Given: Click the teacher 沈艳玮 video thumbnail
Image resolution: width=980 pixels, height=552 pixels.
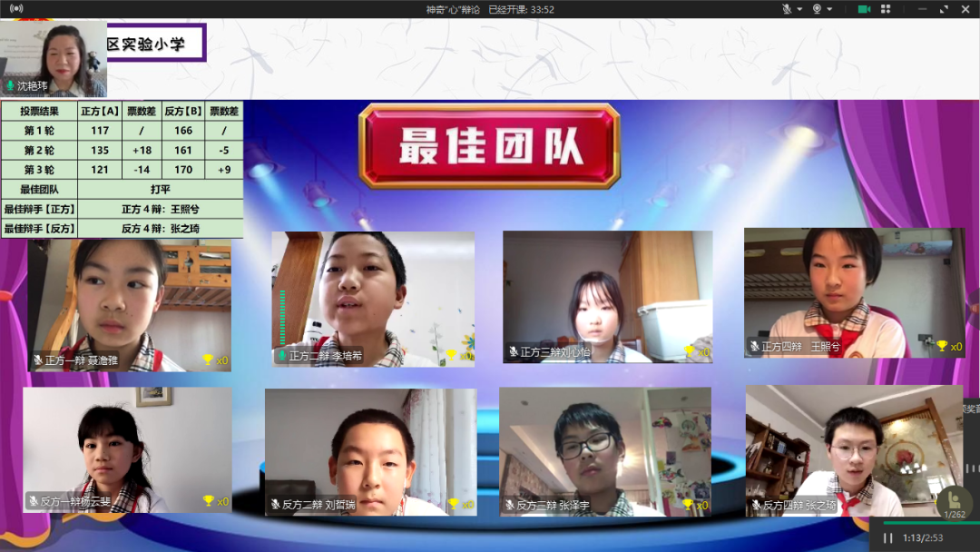Looking at the screenshot, I should (54, 59).
